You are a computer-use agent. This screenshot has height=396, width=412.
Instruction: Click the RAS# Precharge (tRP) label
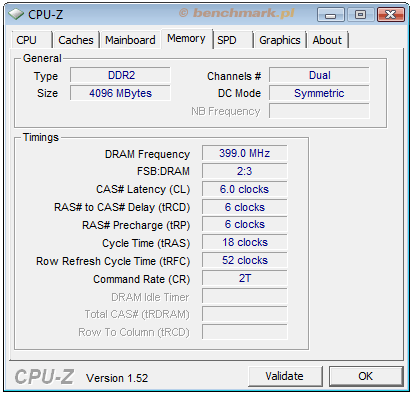tap(136, 225)
